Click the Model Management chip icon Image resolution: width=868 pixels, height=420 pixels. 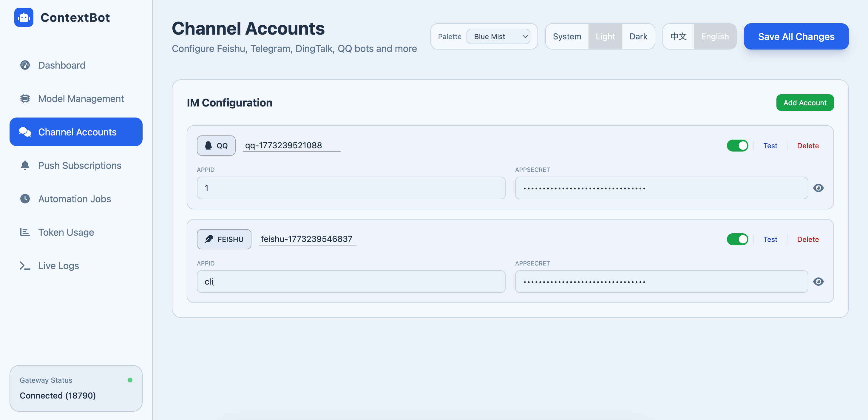25,98
